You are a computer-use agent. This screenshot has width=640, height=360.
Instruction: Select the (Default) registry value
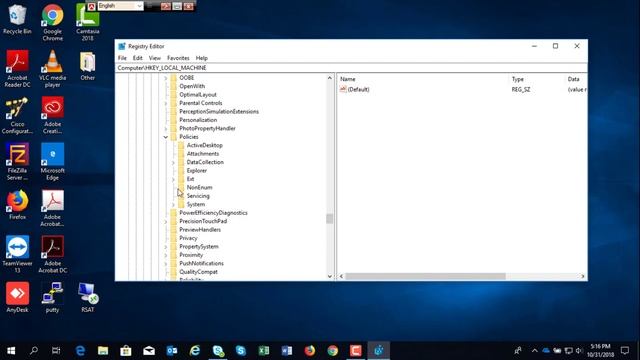click(x=354, y=89)
